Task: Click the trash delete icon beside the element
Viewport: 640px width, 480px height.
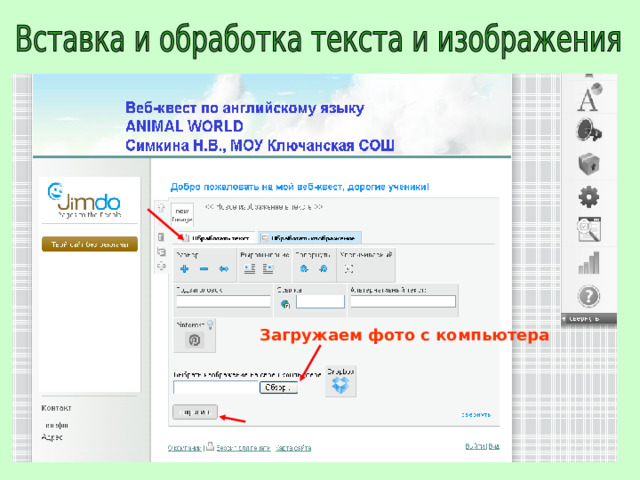Action: 161,237
